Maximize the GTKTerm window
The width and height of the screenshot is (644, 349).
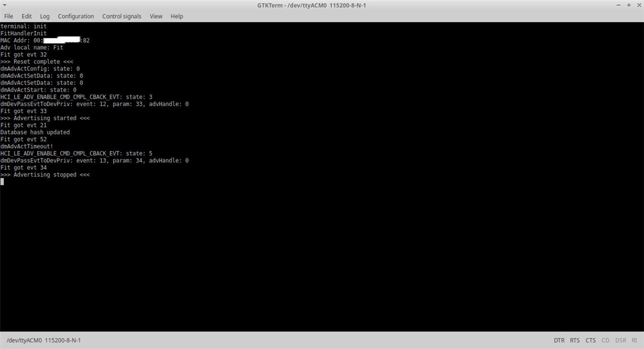(628, 5)
